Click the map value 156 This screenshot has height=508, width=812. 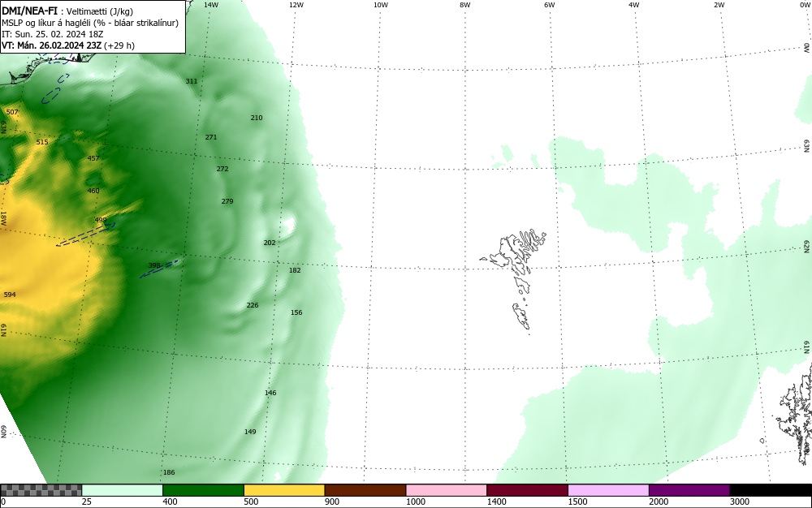296,313
